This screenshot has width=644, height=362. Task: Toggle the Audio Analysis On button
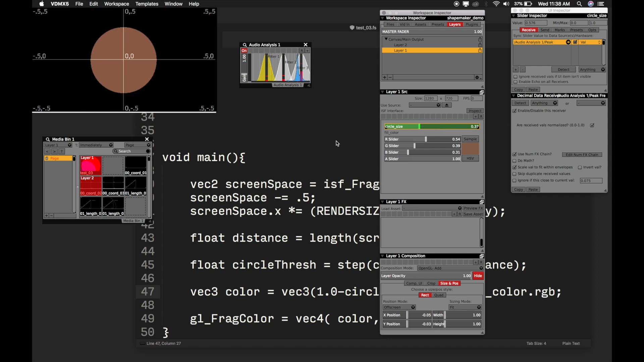pyautogui.click(x=244, y=51)
